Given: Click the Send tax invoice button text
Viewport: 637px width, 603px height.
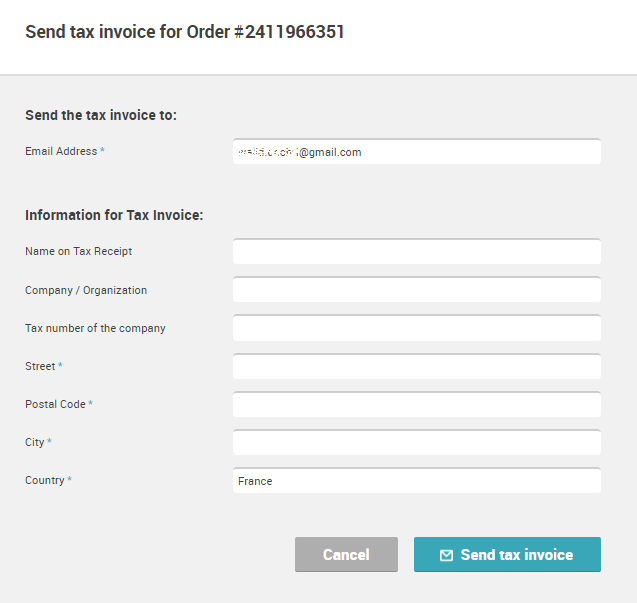Looking at the screenshot, I should pyautogui.click(x=516, y=555).
